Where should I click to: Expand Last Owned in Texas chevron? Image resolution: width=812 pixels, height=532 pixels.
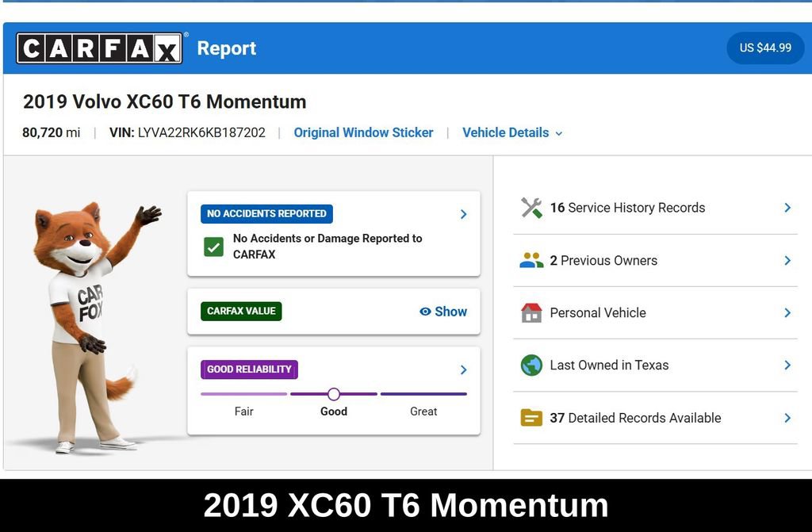pyautogui.click(x=787, y=366)
